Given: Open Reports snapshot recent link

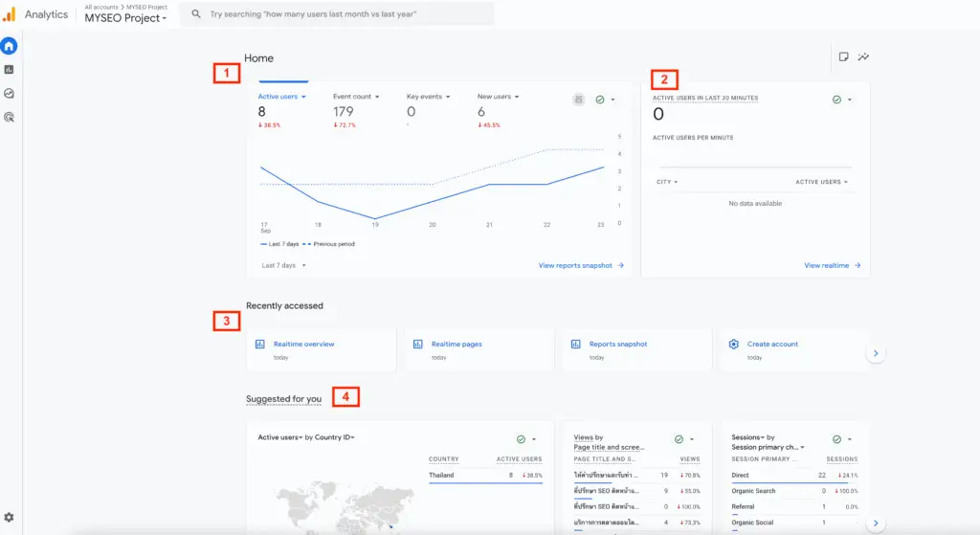Looking at the screenshot, I should click(618, 345).
